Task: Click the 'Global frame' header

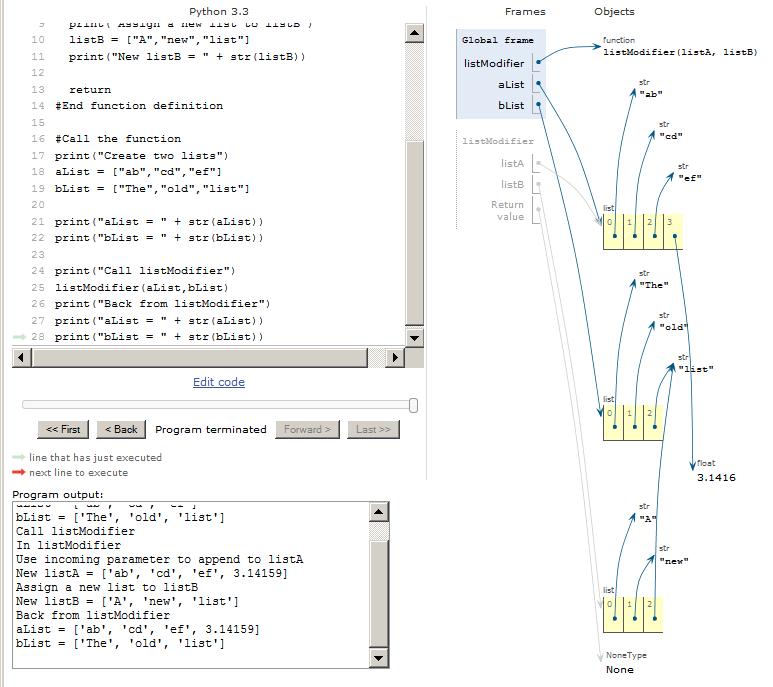Action: (x=497, y=40)
